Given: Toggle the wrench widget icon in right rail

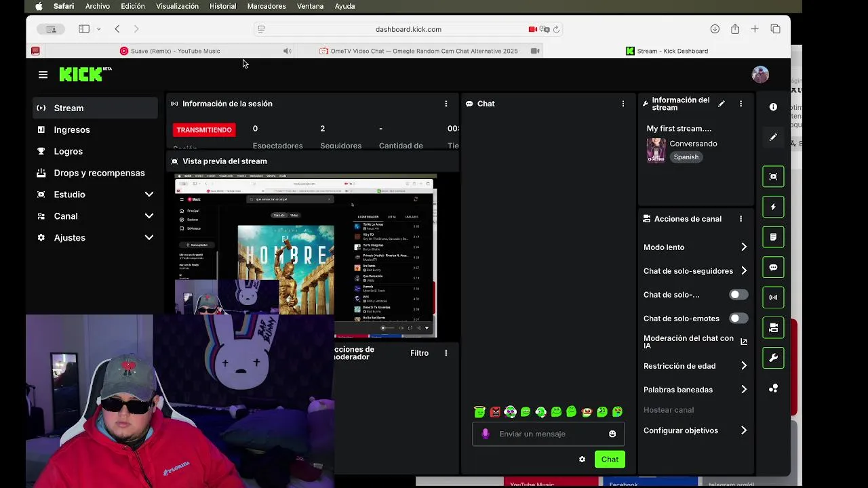Looking at the screenshot, I should pos(773,358).
